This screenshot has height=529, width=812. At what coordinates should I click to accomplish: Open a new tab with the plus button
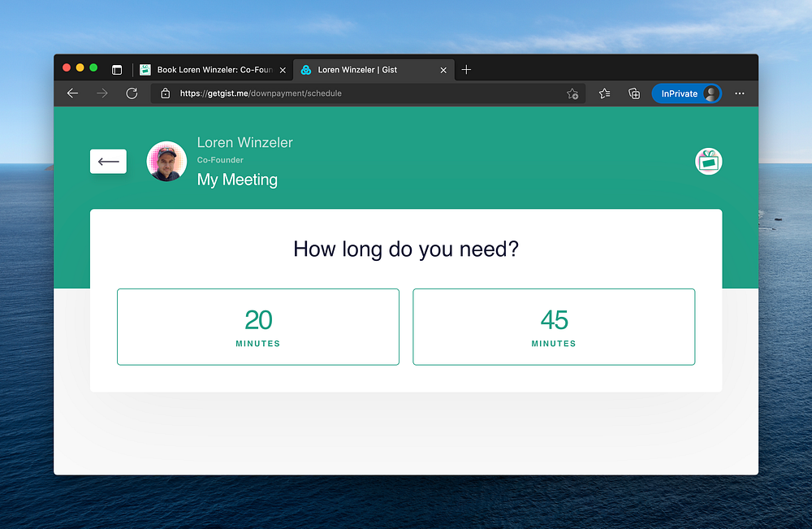pyautogui.click(x=466, y=69)
